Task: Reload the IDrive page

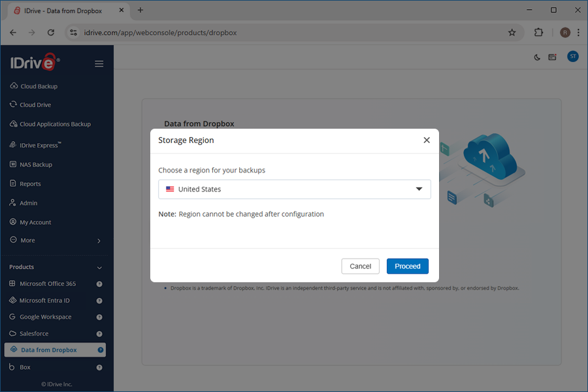Action: tap(51, 33)
